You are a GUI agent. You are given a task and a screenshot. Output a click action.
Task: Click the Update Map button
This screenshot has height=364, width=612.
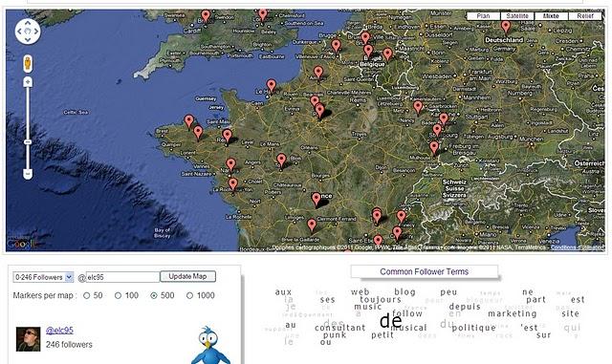coord(187,276)
